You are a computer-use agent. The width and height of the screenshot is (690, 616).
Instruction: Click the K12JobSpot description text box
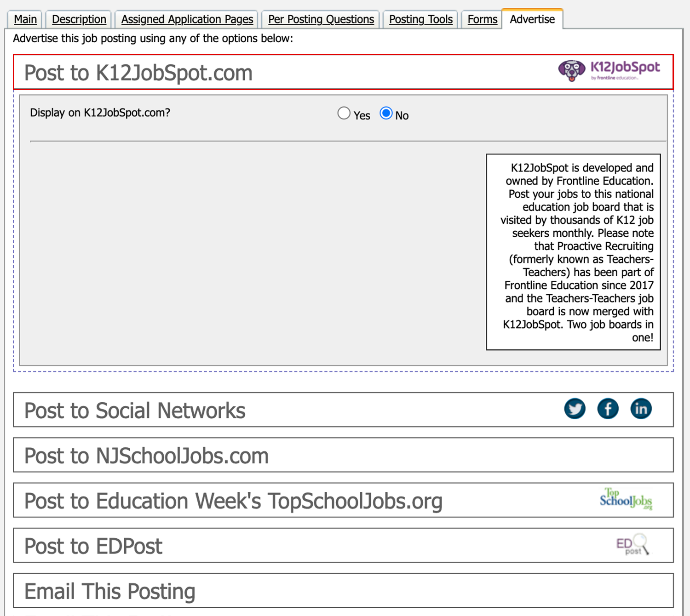[573, 252]
